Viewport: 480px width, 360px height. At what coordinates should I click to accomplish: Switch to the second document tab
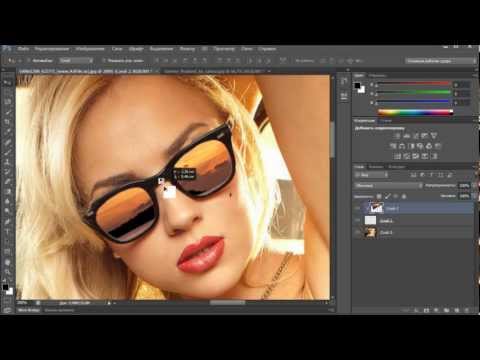[214, 71]
